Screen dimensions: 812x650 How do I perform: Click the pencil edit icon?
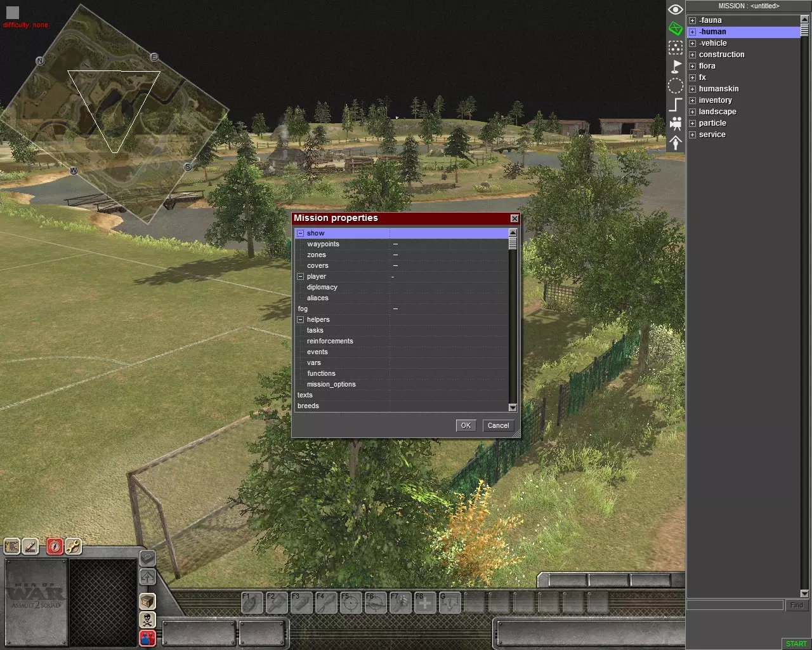[30, 547]
